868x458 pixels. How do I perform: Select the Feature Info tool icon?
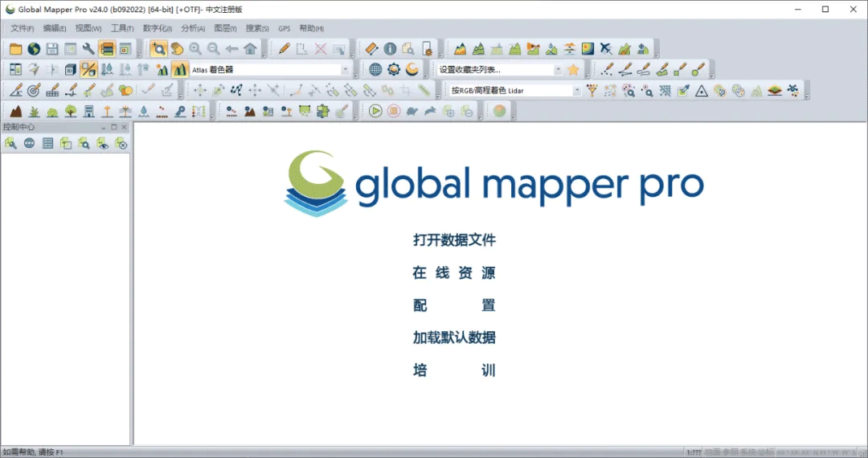[390, 49]
